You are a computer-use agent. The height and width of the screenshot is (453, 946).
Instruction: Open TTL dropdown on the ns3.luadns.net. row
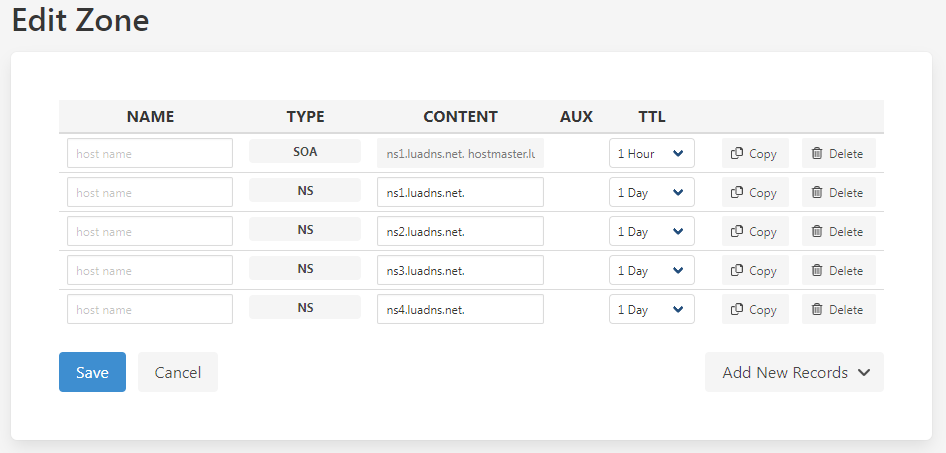(x=652, y=270)
